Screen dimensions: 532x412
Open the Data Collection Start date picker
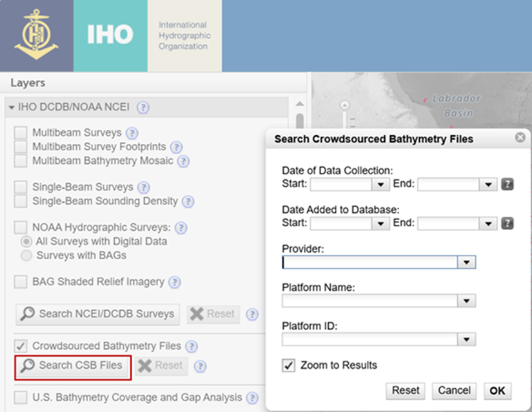pyautogui.click(x=380, y=185)
